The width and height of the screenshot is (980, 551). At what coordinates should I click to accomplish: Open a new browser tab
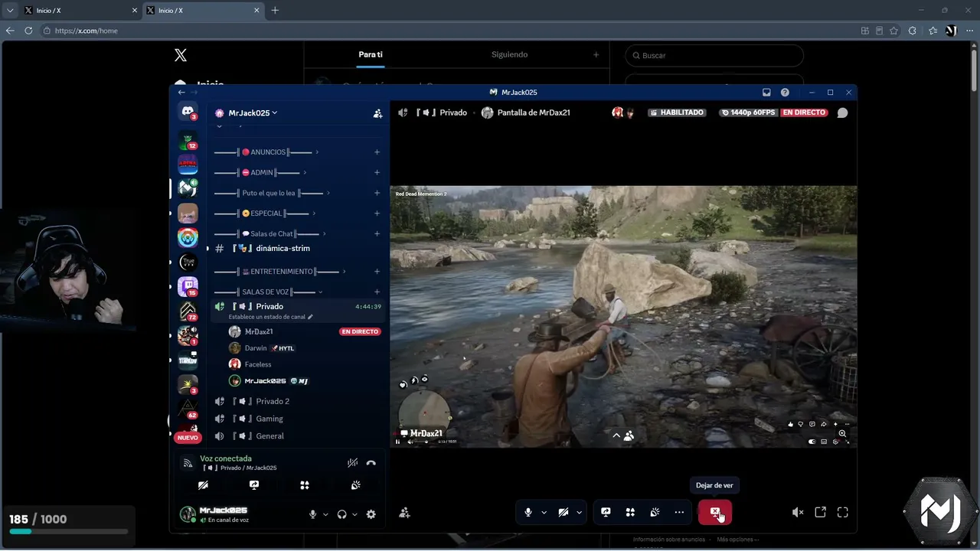[275, 11]
